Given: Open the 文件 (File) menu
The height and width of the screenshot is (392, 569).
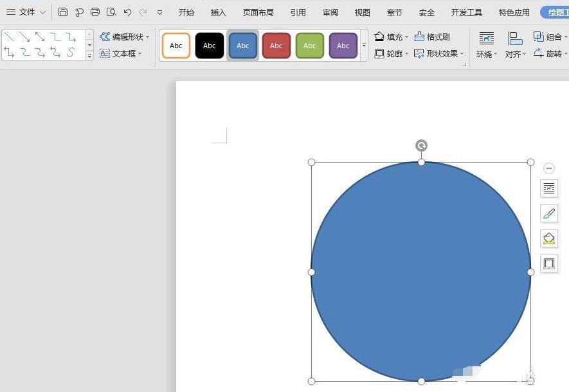Looking at the screenshot, I should 26,12.
